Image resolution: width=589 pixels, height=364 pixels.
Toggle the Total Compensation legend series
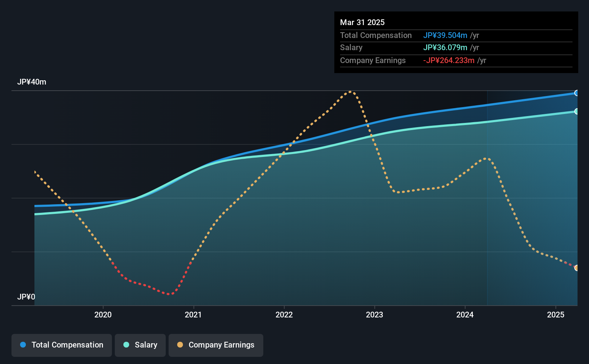coord(62,345)
